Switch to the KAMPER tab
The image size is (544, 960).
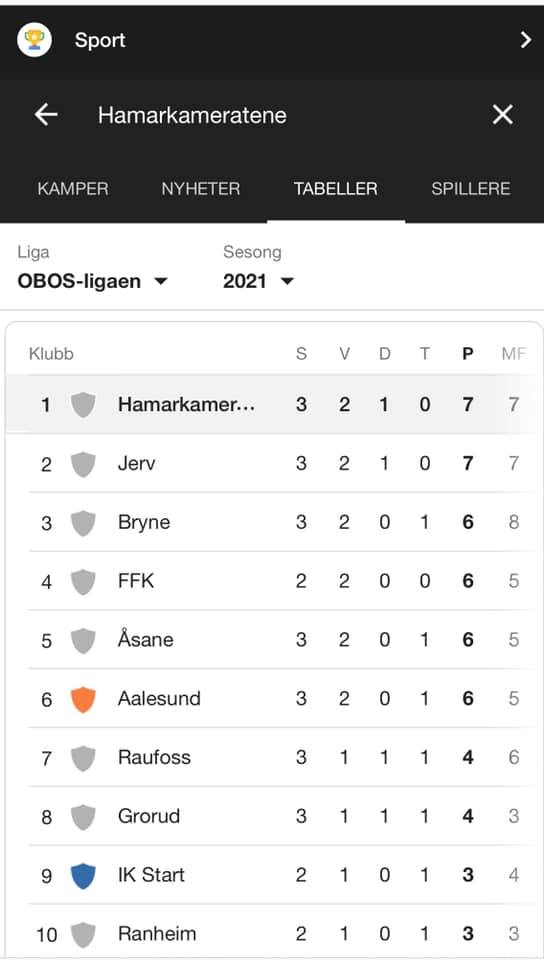[x=73, y=189]
